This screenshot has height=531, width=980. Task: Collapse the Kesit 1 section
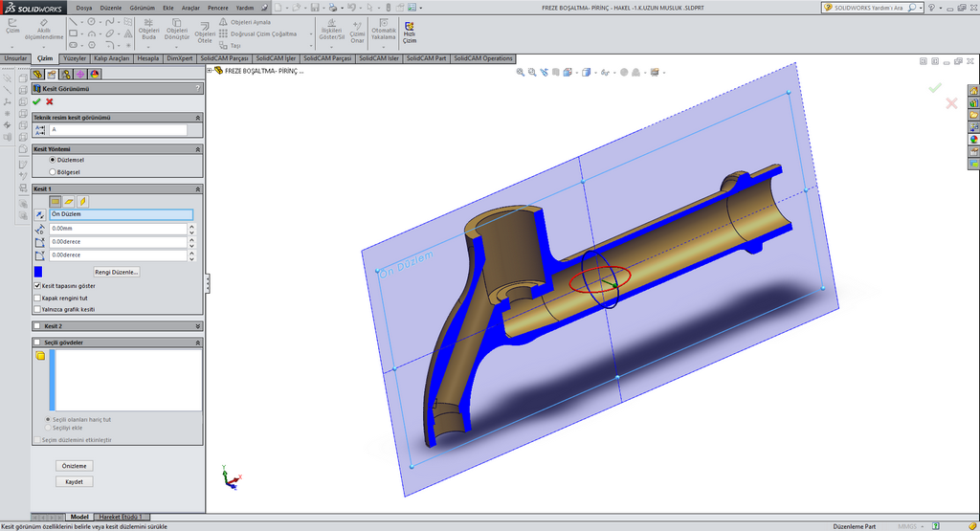[x=198, y=189]
